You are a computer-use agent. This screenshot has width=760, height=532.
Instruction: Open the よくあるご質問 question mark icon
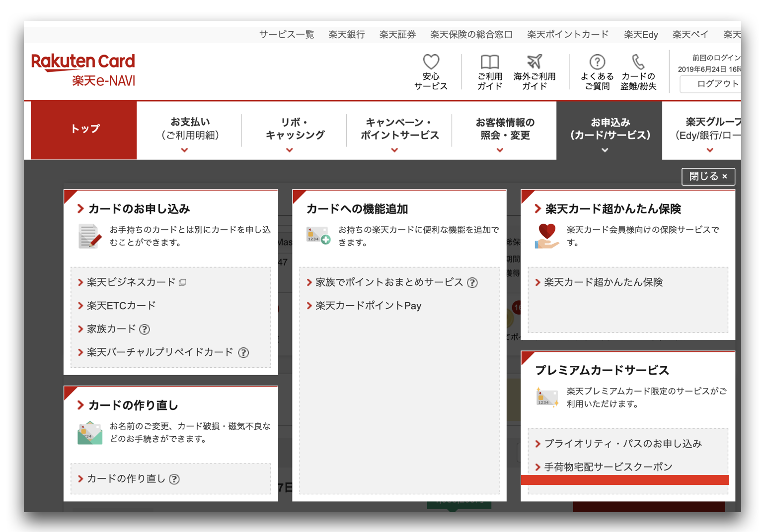597,62
